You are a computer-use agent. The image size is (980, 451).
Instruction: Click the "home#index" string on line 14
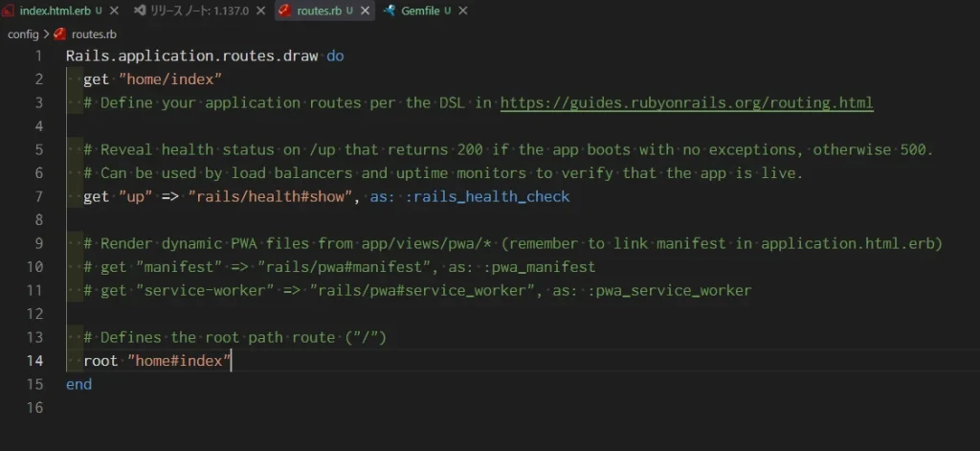(179, 361)
